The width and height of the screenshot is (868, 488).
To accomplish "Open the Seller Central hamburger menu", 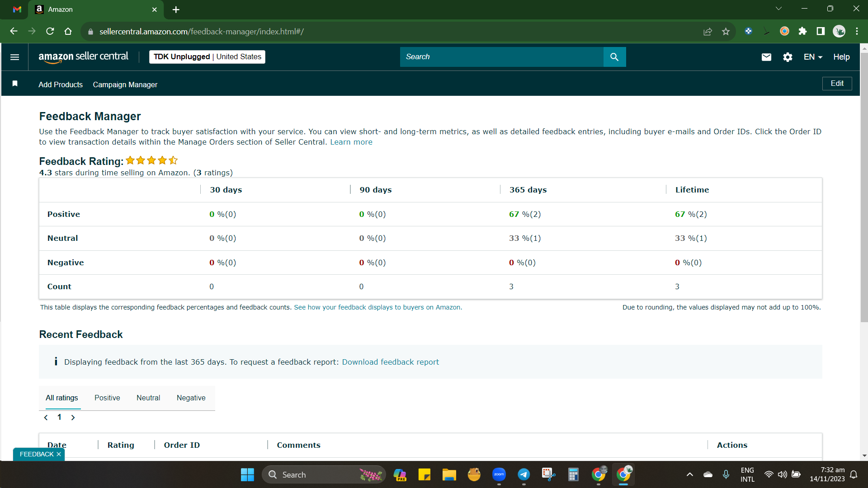I will point(14,57).
